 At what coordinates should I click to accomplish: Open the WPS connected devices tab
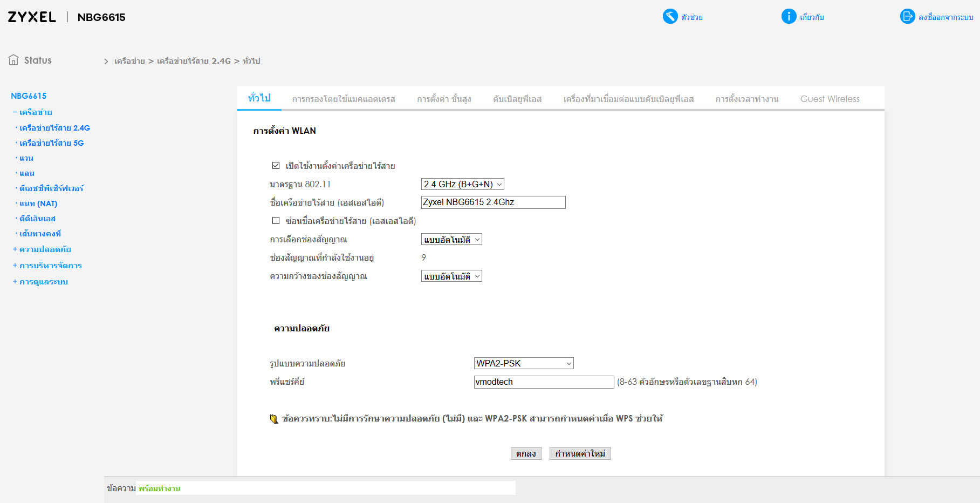click(628, 99)
